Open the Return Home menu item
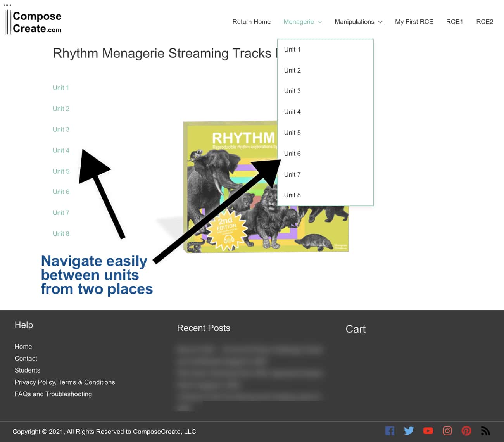This screenshot has width=504, height=442. point(251,22)
